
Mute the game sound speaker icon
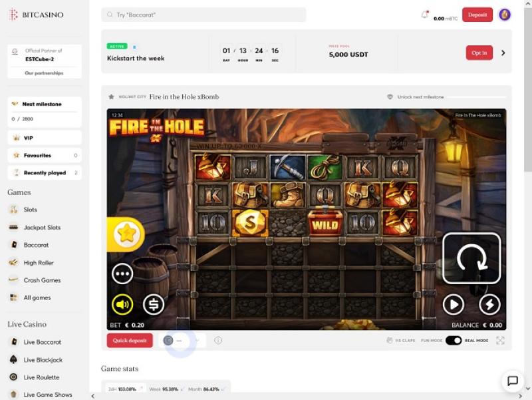122,305
